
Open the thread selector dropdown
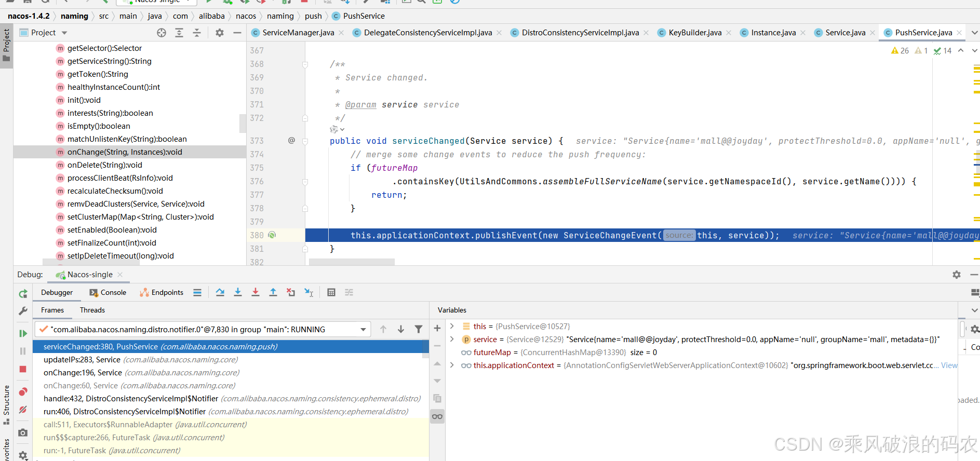click(363, 330)
